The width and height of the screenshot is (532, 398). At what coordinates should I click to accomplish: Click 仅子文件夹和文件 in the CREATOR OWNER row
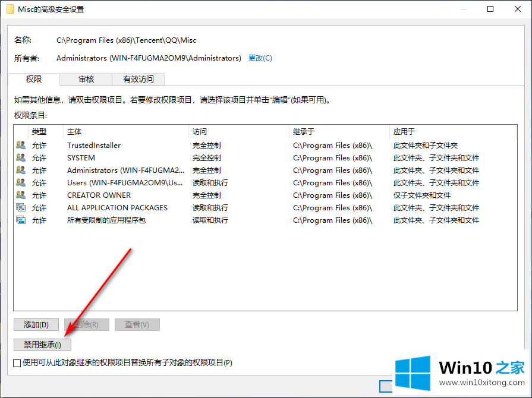(x=421, y=195)
